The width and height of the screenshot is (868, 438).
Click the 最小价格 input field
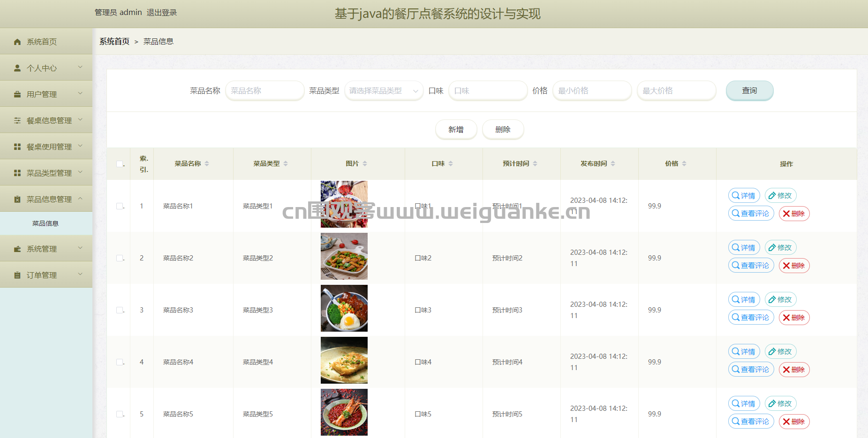click(x=592, y=91)
